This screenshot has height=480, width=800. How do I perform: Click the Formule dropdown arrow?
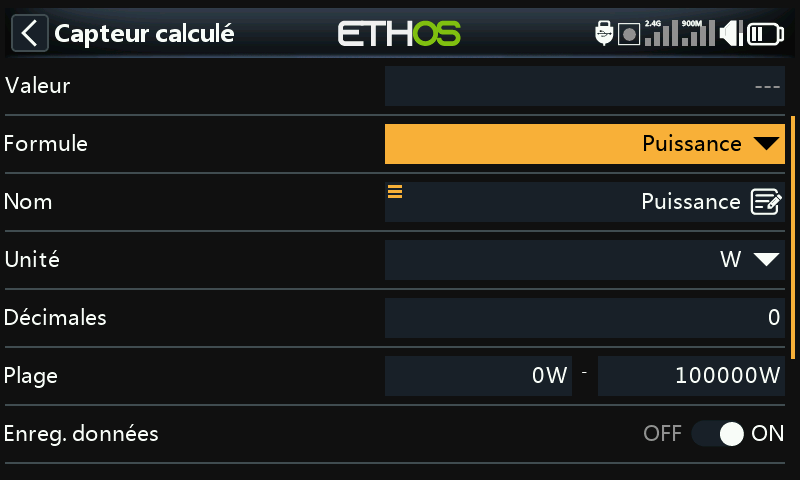coord(766,144)
